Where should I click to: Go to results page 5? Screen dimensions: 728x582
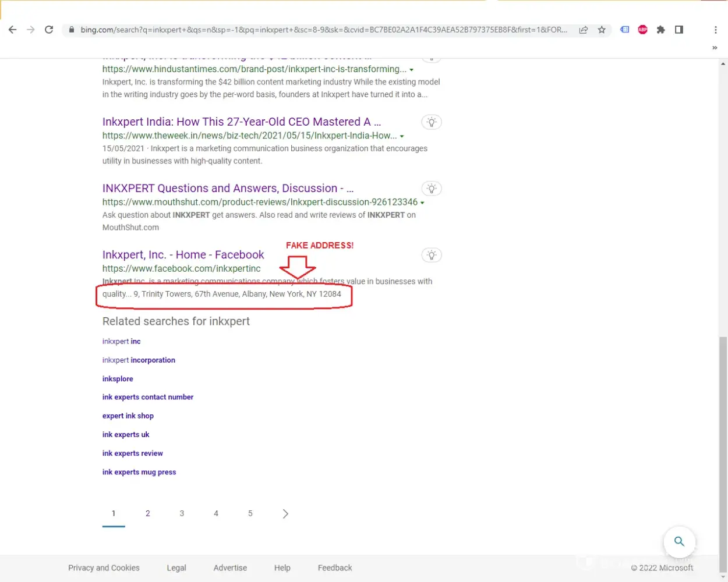(250, 513)
